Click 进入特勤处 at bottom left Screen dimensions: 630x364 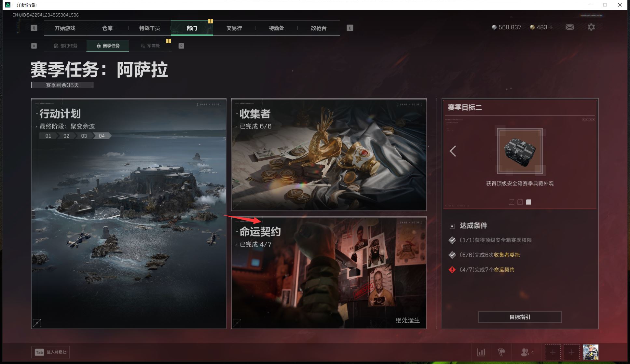tap(50, 352)
